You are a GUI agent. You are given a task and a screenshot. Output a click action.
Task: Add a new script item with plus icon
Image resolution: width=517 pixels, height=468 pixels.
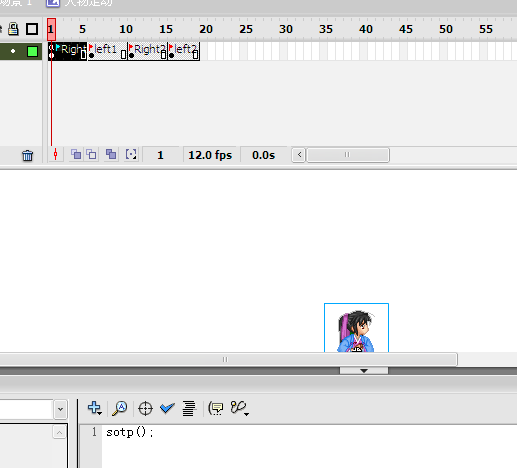coord(95,408)
